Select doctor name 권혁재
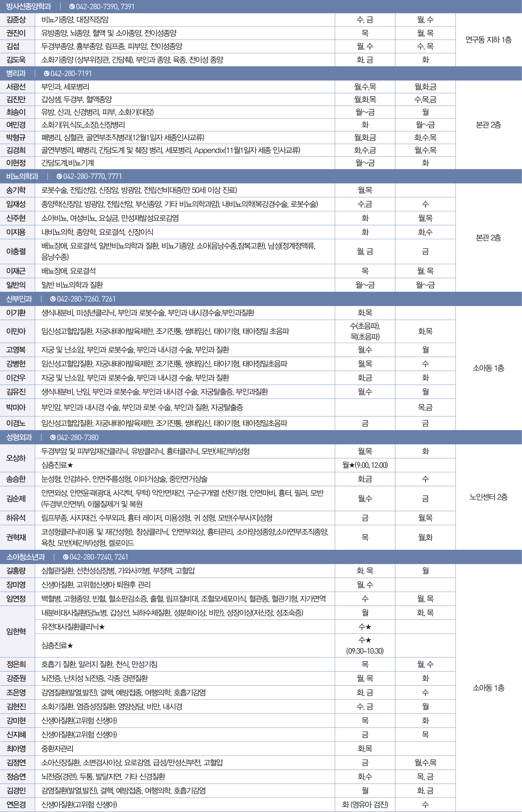522x812 pixels. click(16, 537)
